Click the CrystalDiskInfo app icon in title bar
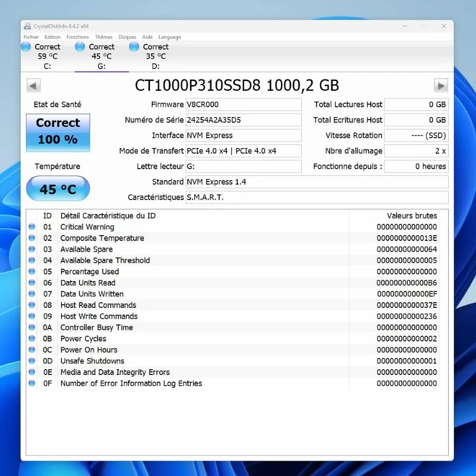 (x=27, y=26)
